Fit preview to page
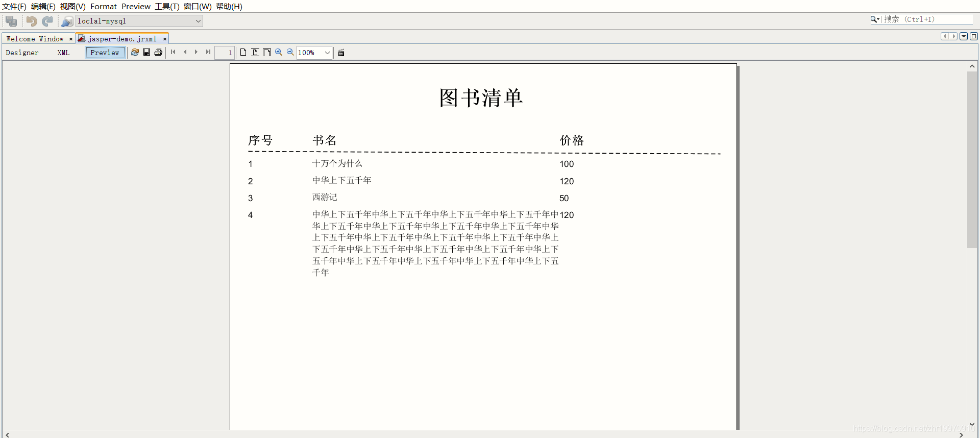The image size is (980, 438). 255,52
